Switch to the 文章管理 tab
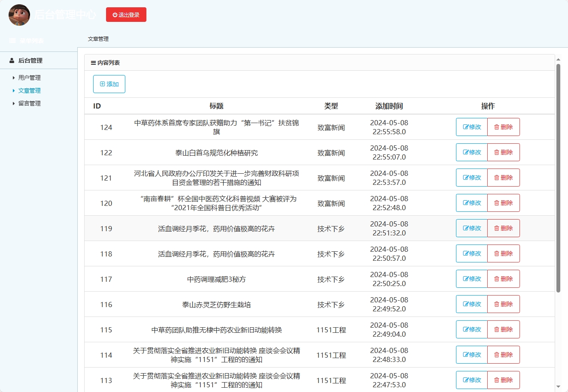 click(97, 39)
